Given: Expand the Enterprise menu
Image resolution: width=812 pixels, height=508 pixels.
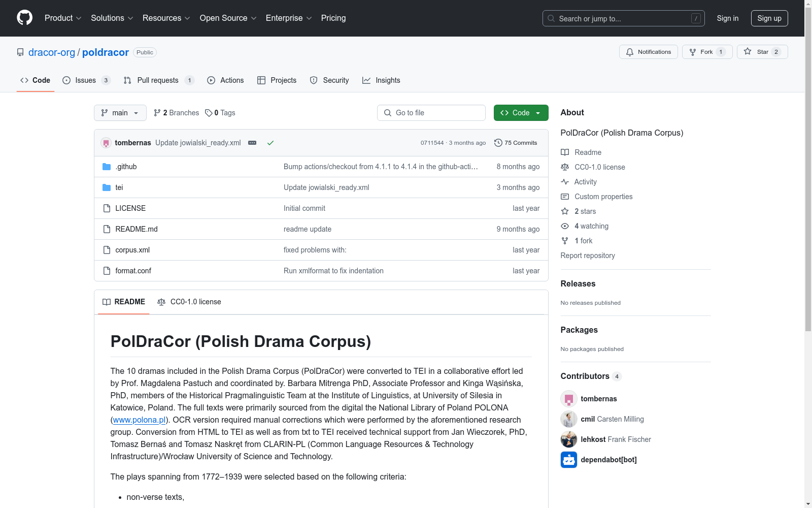Looking at the screenshot, I should point(289,18).
